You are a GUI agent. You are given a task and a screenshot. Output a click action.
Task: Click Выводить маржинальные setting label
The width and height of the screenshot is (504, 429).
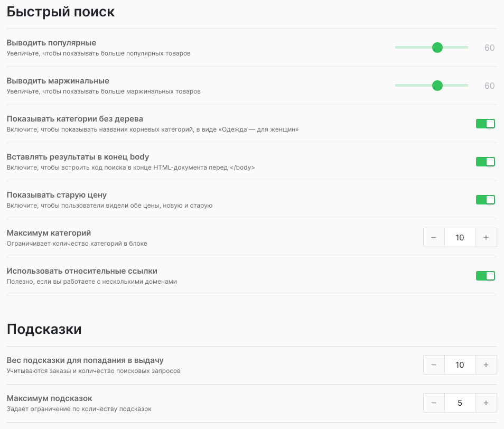pos(58,81)
